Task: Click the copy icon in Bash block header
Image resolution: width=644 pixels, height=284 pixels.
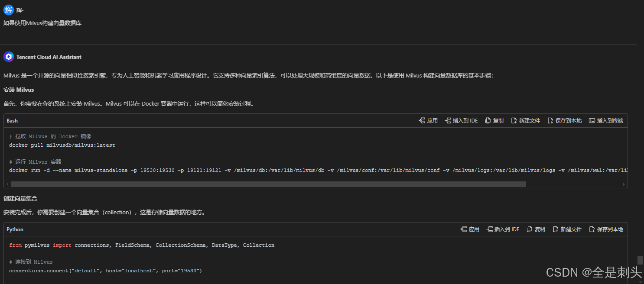Action: (x=488, y=121)
